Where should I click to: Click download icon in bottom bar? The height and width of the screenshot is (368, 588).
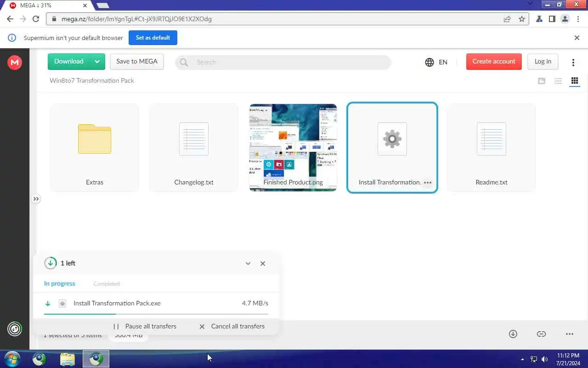click(x=513, y=334)
